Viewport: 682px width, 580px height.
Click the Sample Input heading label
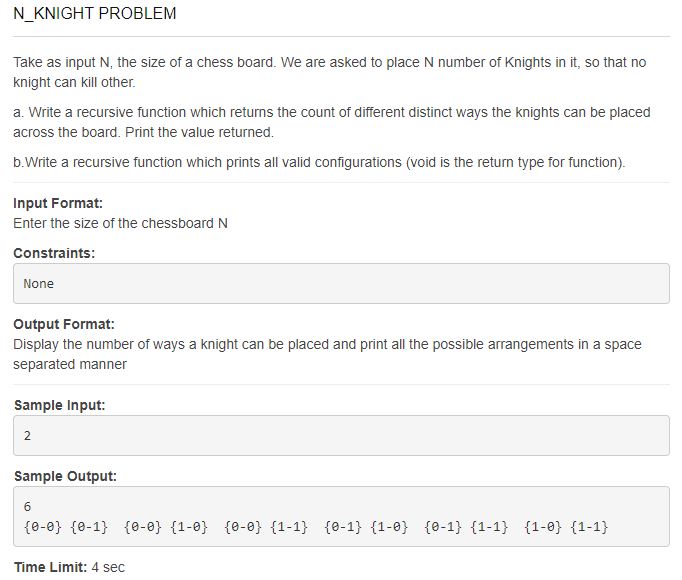60,405
